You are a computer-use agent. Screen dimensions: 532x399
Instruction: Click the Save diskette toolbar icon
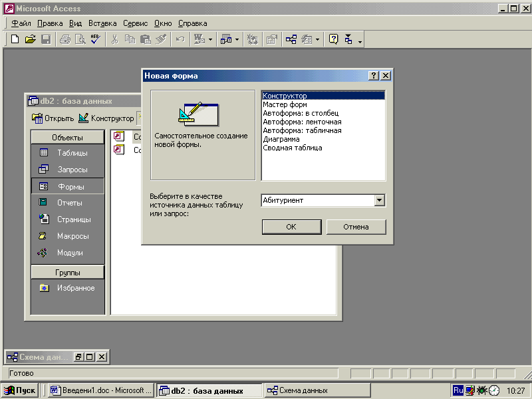[46, 39]
